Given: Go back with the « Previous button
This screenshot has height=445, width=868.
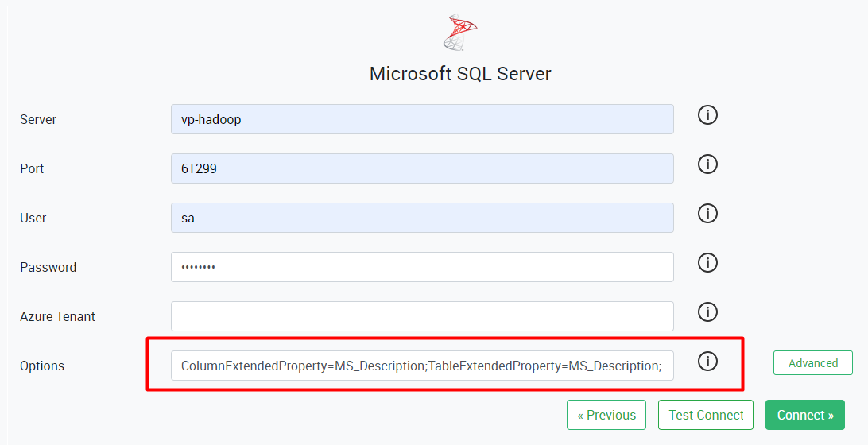Looking at the screenshot, I should 606,415.
